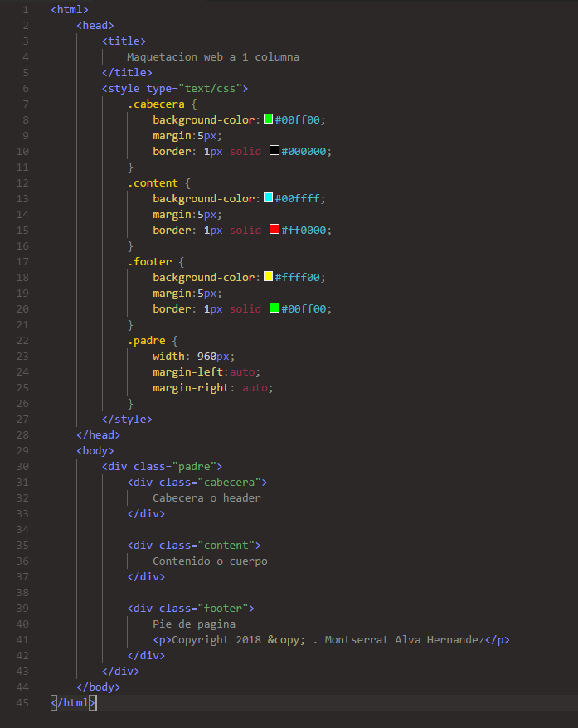Click the closing </html> tag

[73, 703]
